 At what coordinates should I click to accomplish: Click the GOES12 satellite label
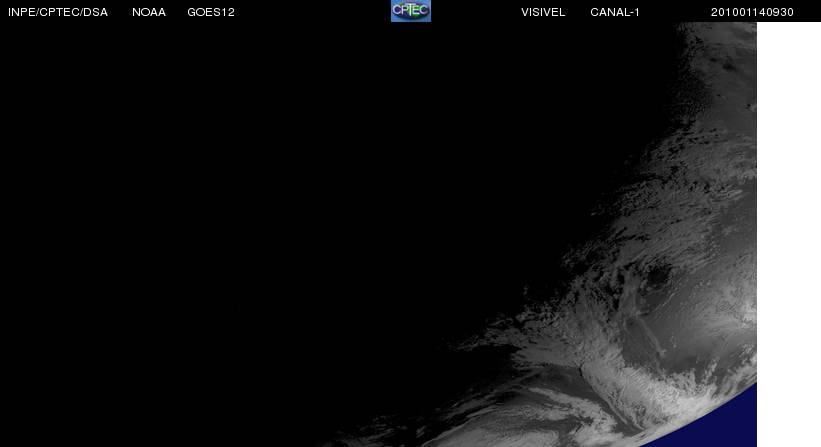click(211, 12)
